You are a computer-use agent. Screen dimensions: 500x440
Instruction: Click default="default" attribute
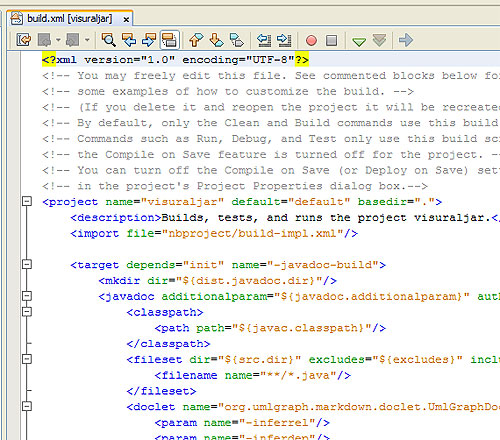tap(291, 202)
